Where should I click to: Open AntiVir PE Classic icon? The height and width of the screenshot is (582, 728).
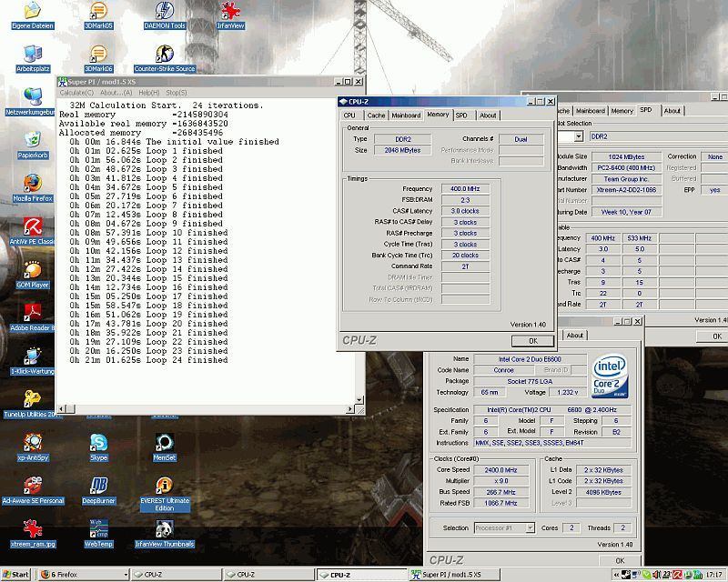[x=32, y=231]
